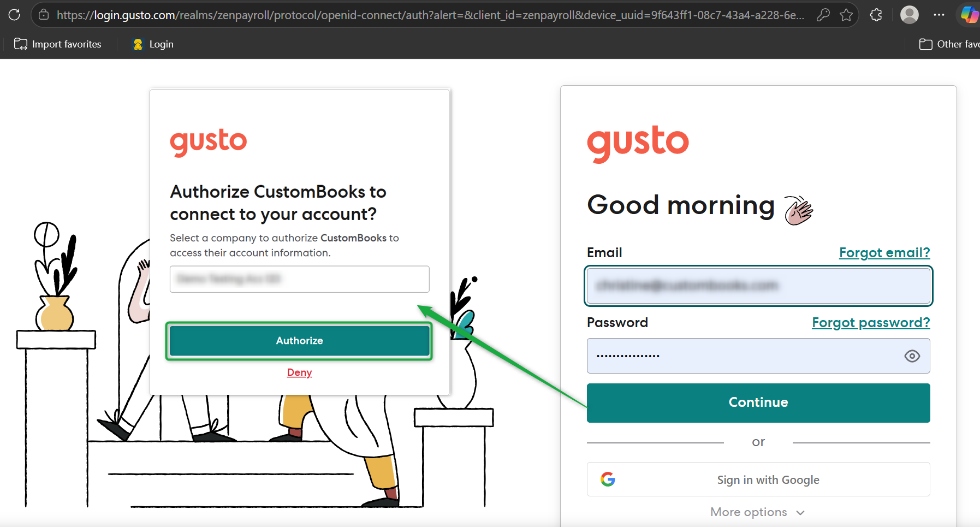Open saved passwords key icon in address bar

click(823, 15)
